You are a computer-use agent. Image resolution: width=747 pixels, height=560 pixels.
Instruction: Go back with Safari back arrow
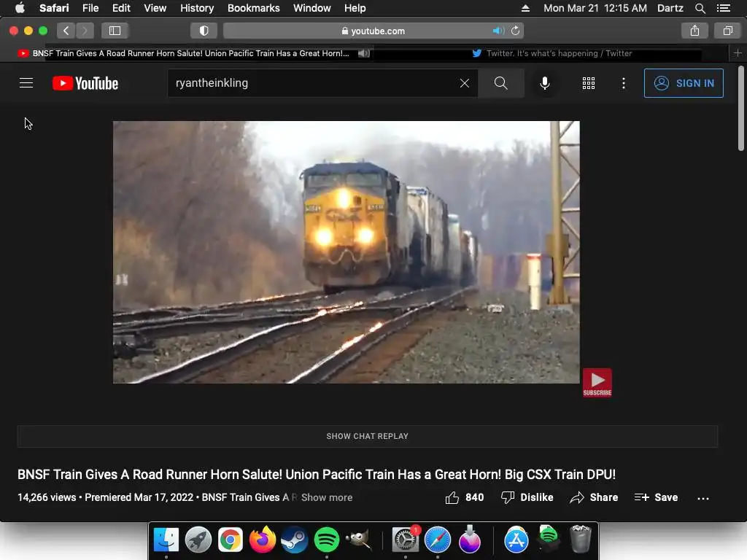point(66,31)
